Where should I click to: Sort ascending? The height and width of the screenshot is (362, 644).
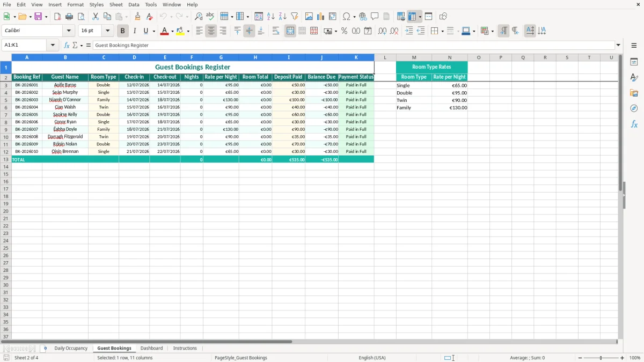coord(271,17)
